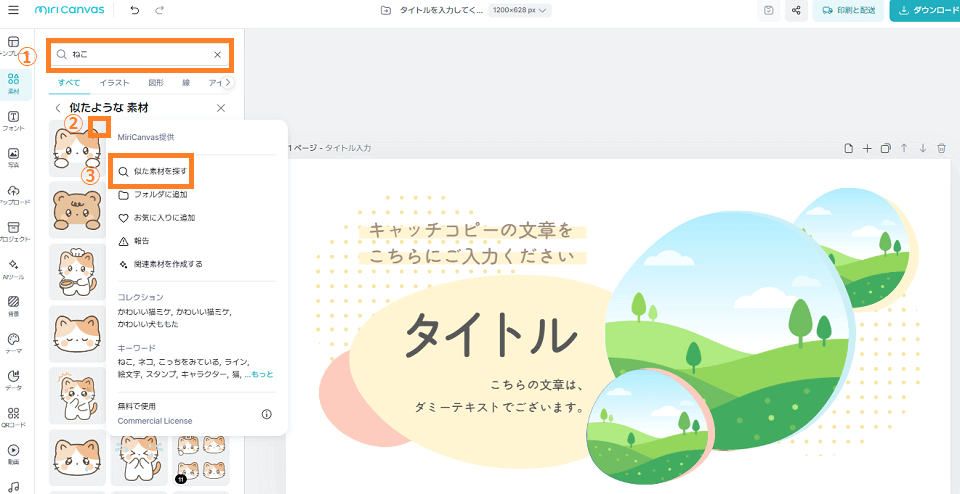Open the AIツール sidebar panel

tap(13, 269)
